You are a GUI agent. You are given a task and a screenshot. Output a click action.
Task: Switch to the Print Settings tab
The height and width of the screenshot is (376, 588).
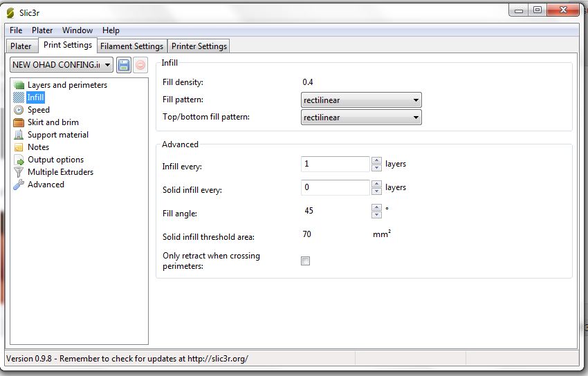pos(68,45)
